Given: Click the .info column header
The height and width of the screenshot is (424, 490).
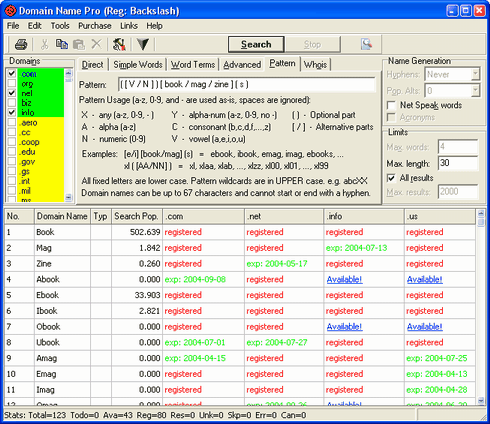Looking at the screenshot, I should (x=364, y=216).
